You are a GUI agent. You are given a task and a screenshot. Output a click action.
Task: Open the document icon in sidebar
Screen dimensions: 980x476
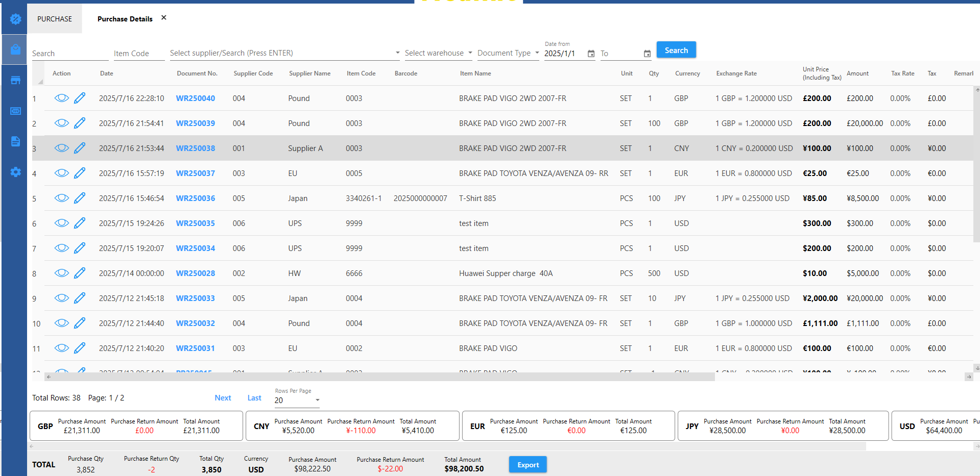(15, 141)
